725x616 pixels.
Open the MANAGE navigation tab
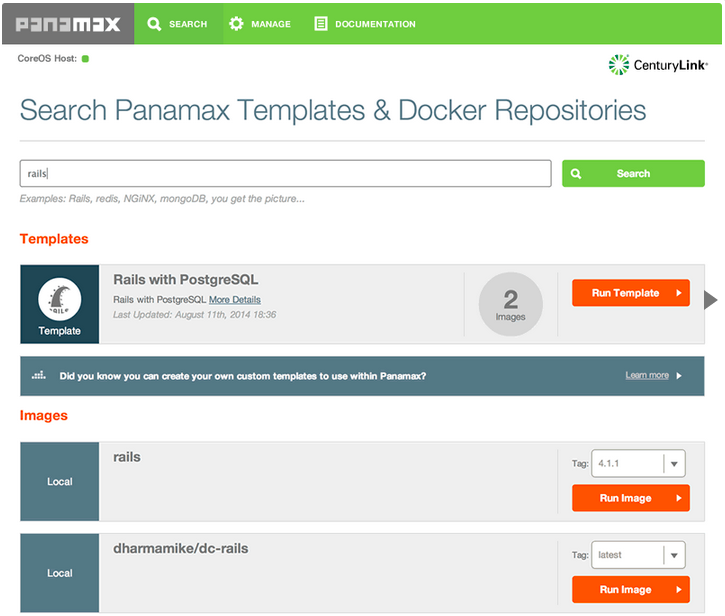[260, 24]
